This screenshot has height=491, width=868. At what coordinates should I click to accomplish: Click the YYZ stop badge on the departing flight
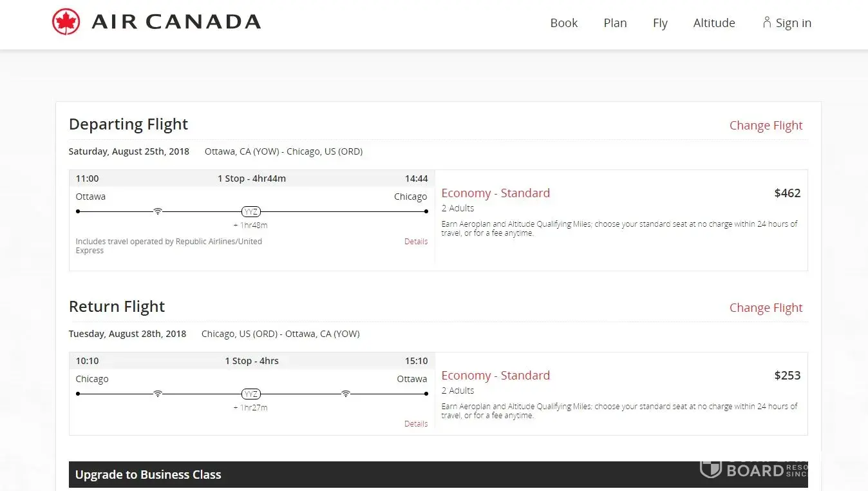[250, 211]
